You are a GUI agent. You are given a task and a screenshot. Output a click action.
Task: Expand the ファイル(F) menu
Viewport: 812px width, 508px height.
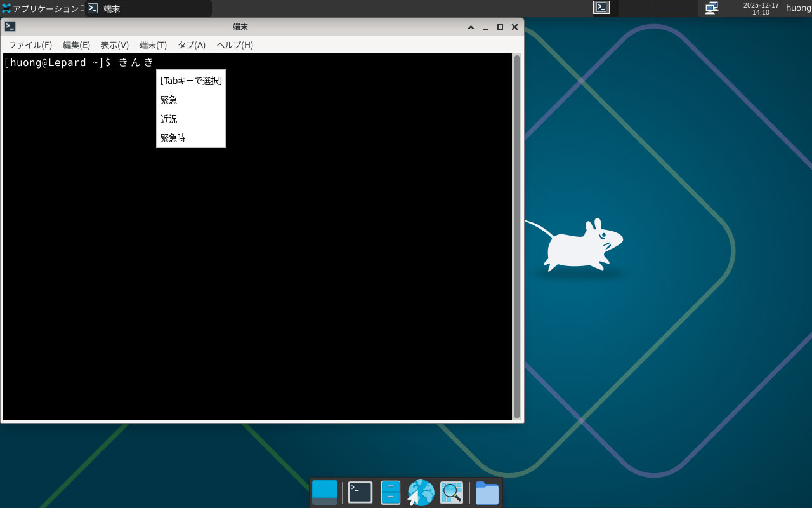click(x=30, y=45)
